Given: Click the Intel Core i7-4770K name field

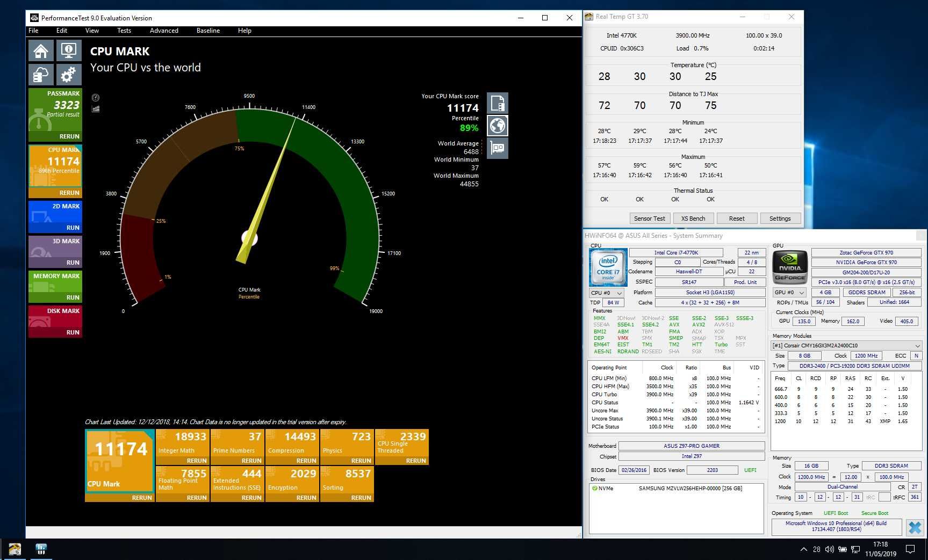Looking at the screenshot, I should (676, 252).
